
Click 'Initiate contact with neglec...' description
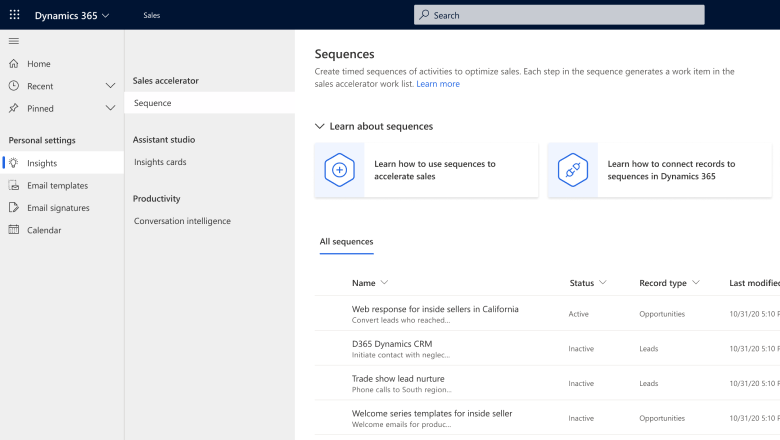tap(401, 355)
